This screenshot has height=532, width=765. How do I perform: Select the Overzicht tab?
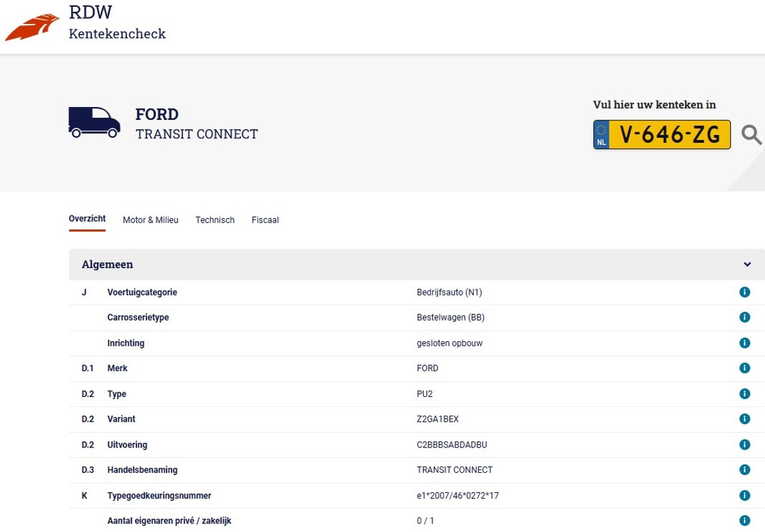(x=87, y=219)
